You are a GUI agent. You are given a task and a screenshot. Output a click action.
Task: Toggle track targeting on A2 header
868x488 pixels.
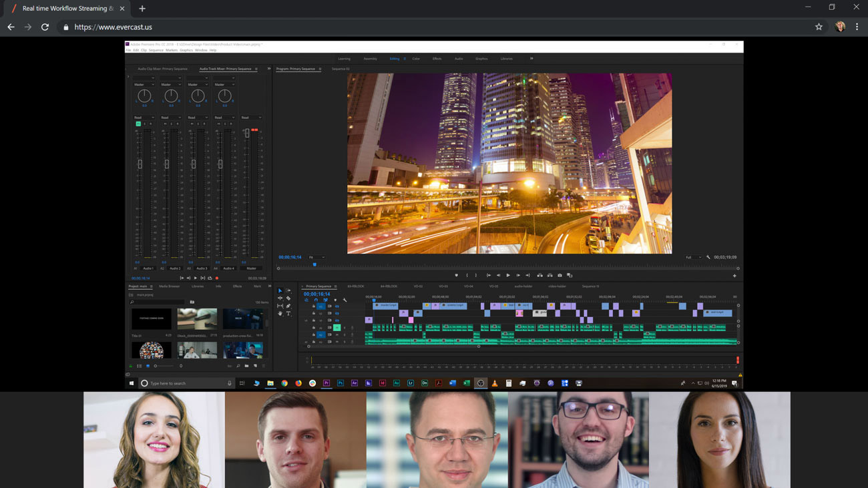[320, 334]
